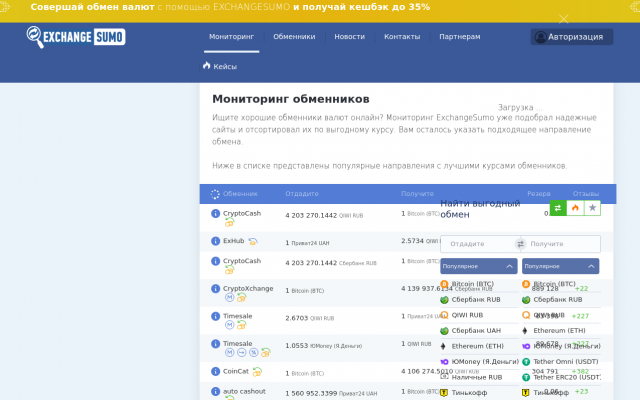The width and height of the screenshot is (640, 400).
Task: Close the yellow cashback promo banner
Action: click(564, 19)
